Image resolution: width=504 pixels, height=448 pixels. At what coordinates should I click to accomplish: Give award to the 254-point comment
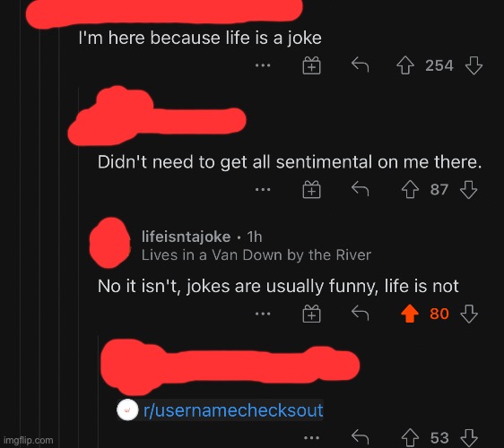(x=311, y=65)
